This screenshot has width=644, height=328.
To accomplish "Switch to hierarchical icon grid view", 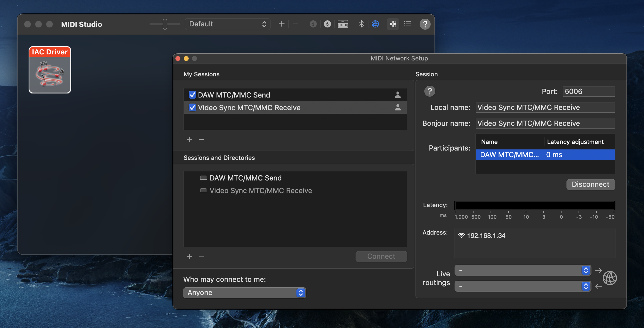I will click(393, 24).
